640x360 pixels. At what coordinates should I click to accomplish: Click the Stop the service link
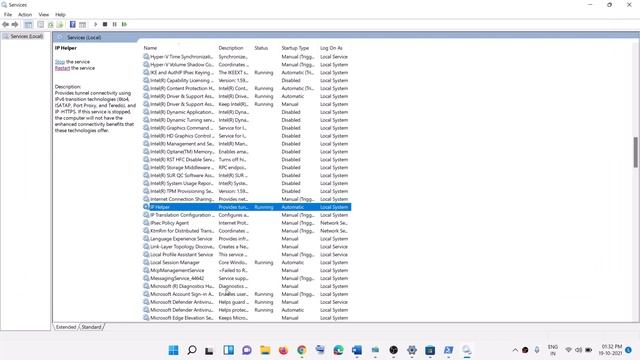(60, 62)
